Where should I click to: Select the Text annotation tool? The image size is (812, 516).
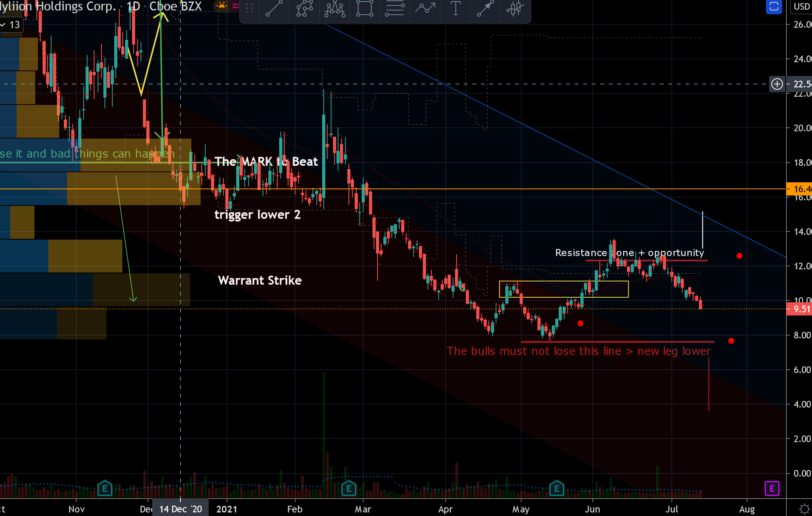[x=456, y=9]
